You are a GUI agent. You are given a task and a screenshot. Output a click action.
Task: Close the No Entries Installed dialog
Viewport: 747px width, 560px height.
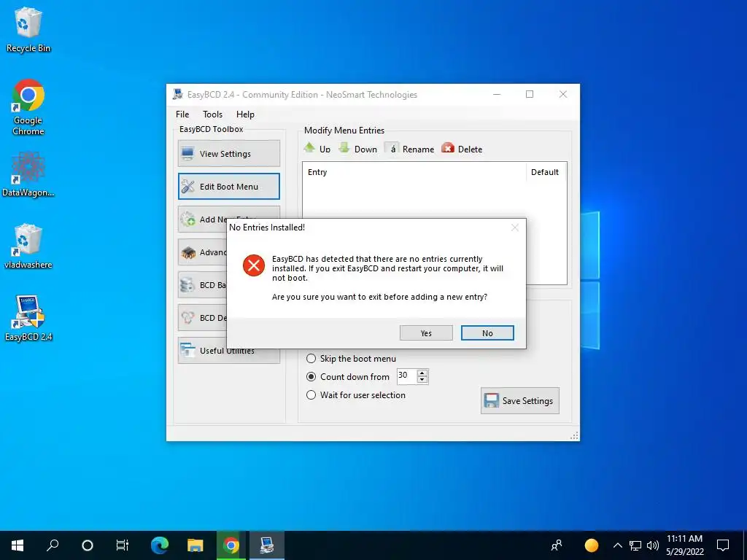pos(514,227)
